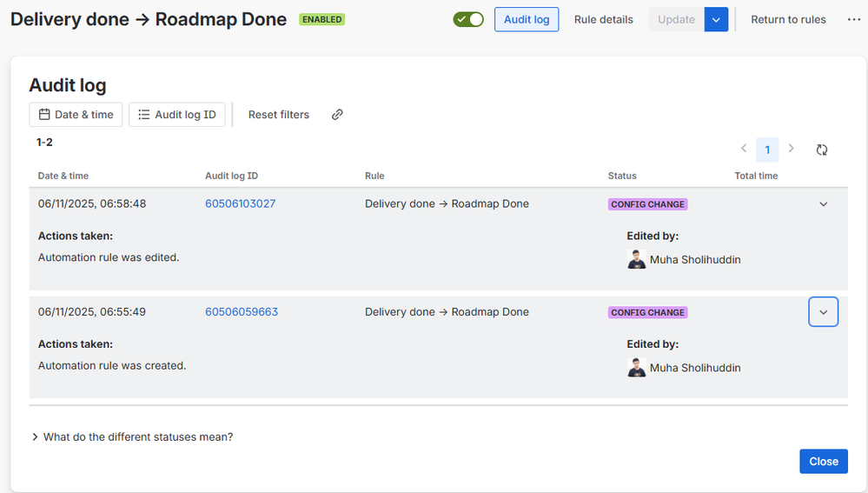The width and height of the screenshot is (868, 493).
Task: Open the Audit log tab
Action: [x=527, y=19]
